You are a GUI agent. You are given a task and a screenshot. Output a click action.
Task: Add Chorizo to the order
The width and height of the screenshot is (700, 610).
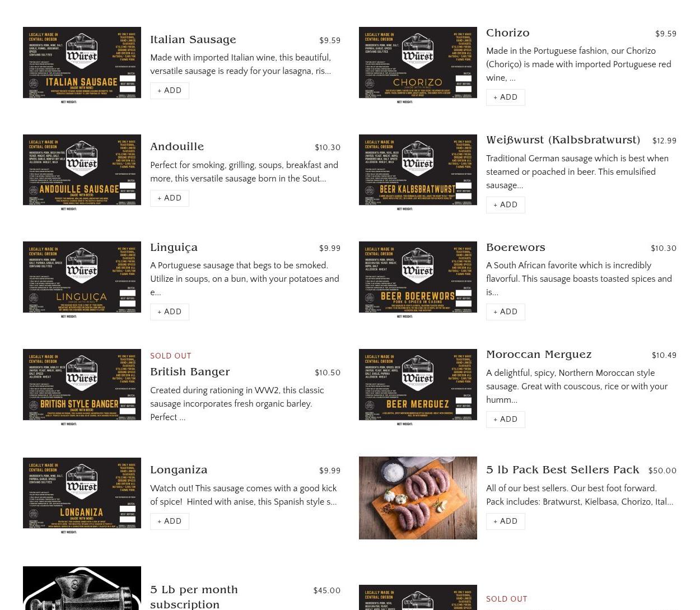pyautogui.click(x=506, y=97)
